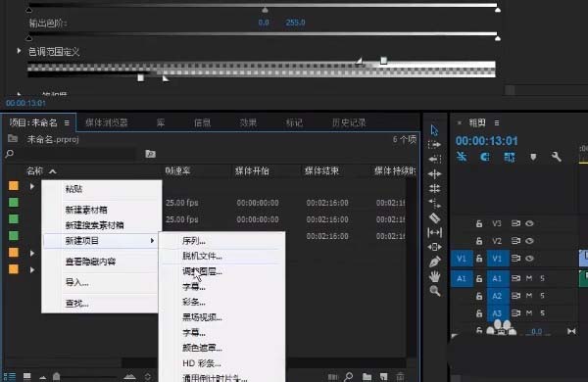This screenshot has height=382, width=588.
Task: Click upper square handle of tonal range bar
Action: point(383,60)
